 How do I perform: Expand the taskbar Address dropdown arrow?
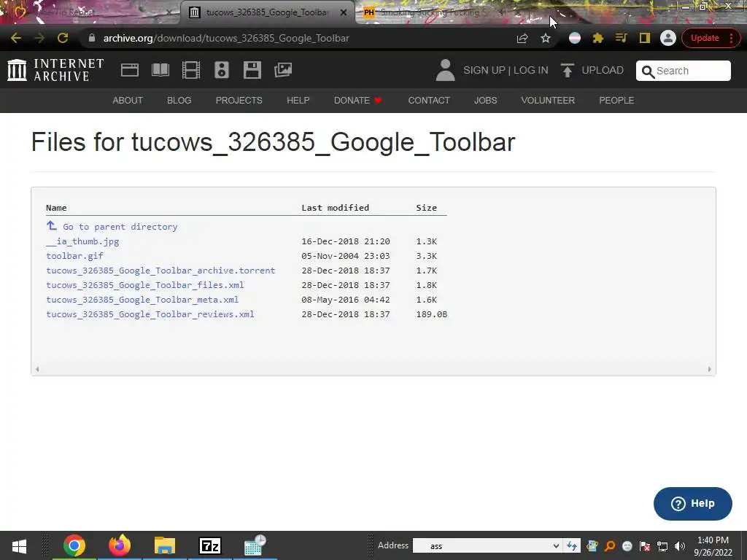(555, 546)
